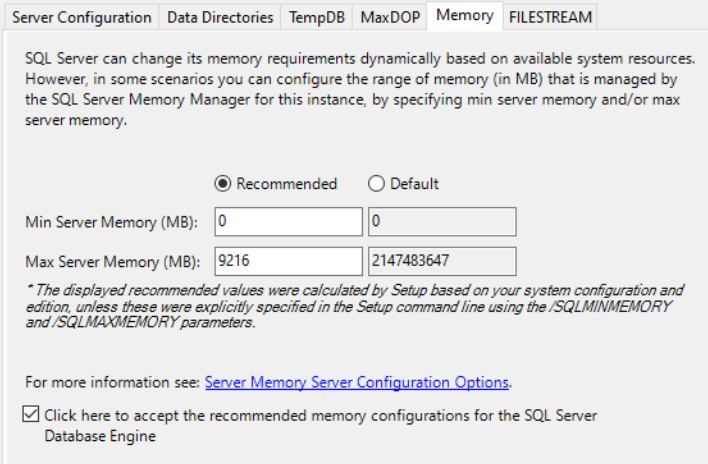This screenshot has height=464, width=708.
Task: Open the Data Directories tab
Action: coord(220,17)
